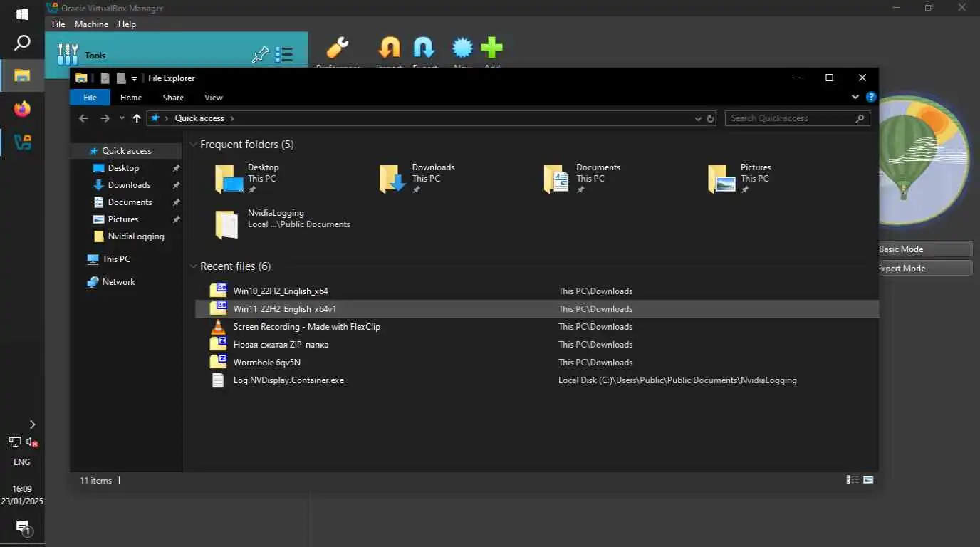This screenshot has width=980, height=547.
Task: Show hidden tray icons chevron
Action: (x=31, y=424)
